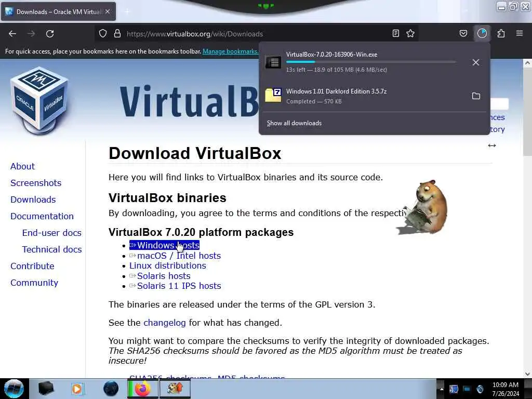Open the Linux distributions link

point(168,265)
